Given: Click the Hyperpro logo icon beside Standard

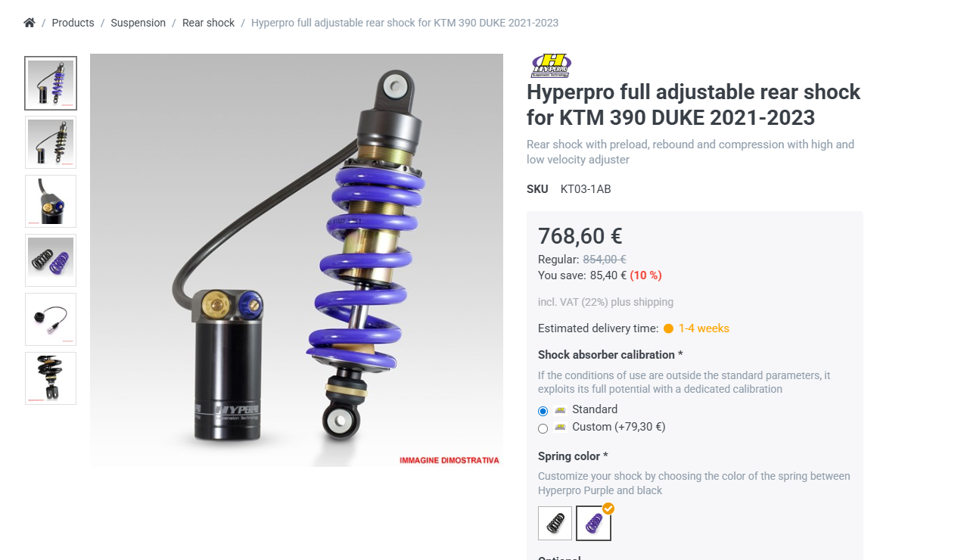Looking at the screenshot, I should click(560, 409).
